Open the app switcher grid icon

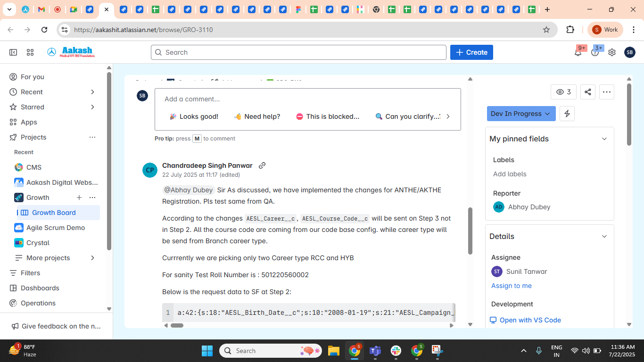[x=30, y=52]
